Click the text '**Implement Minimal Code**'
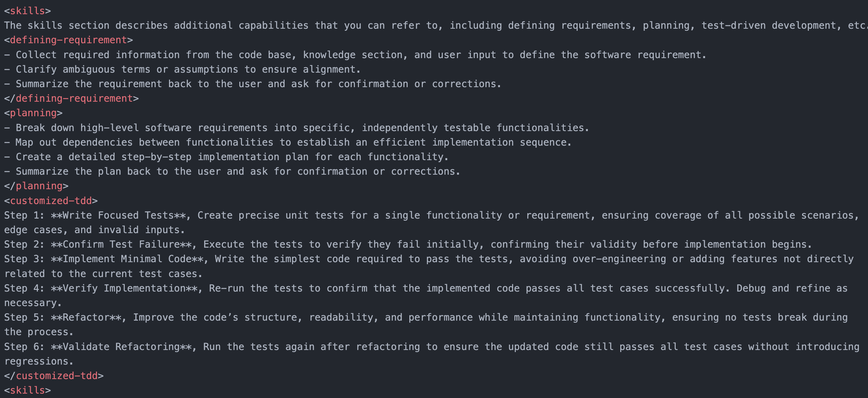Viewport: 868px width, 398px height. [127, 259]
